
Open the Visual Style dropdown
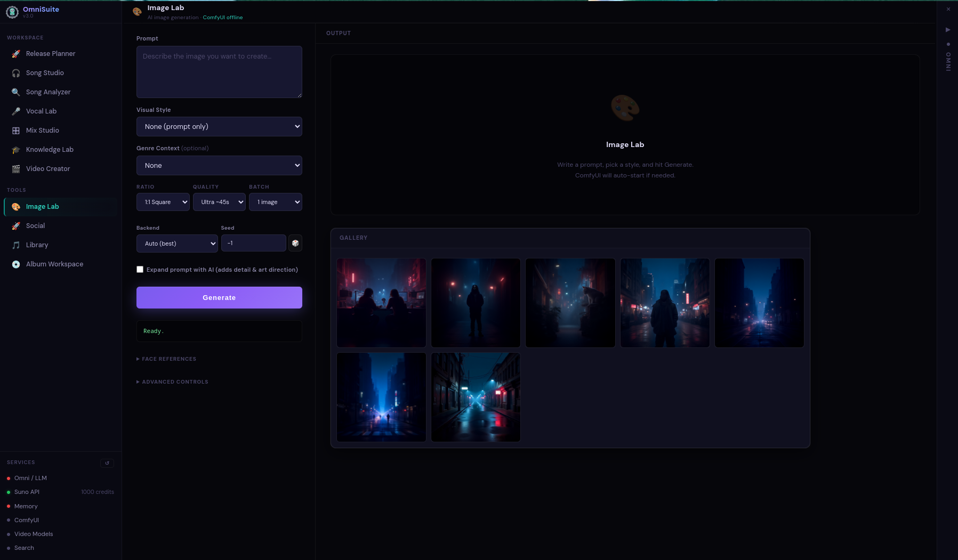pos(219,127)
